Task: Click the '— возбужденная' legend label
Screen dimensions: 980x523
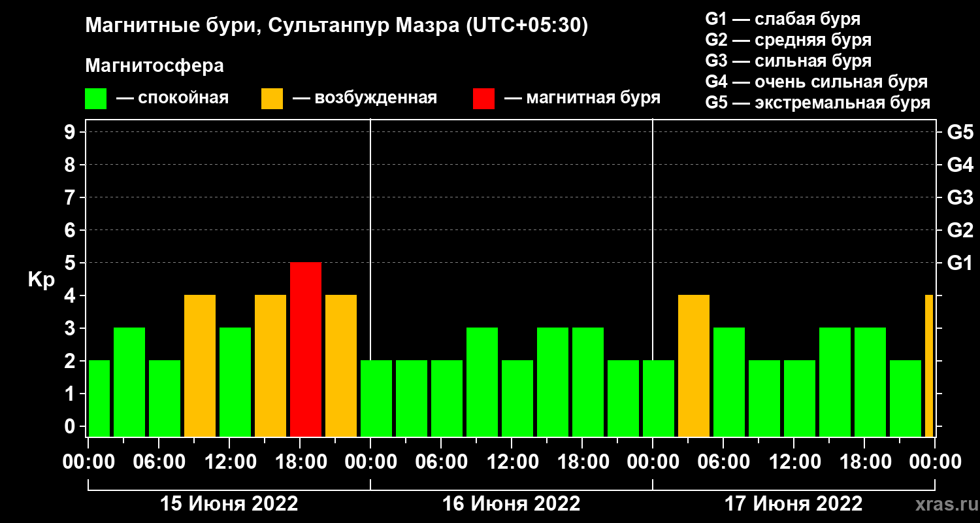Action: click(x=365, y=99)
